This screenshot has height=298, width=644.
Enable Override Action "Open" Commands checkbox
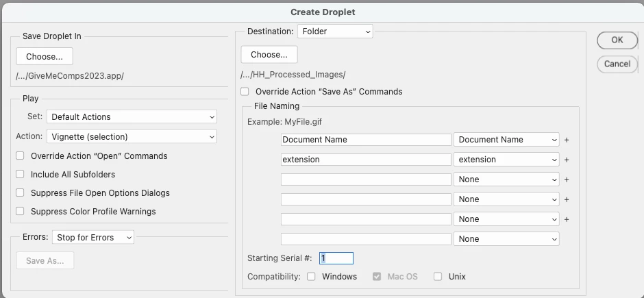(20, 156)
